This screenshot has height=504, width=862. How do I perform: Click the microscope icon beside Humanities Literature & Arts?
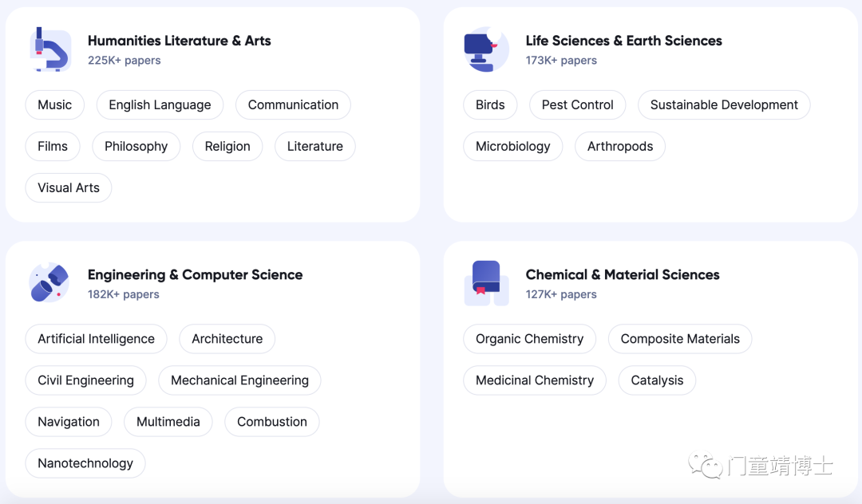tap(50, 49)
